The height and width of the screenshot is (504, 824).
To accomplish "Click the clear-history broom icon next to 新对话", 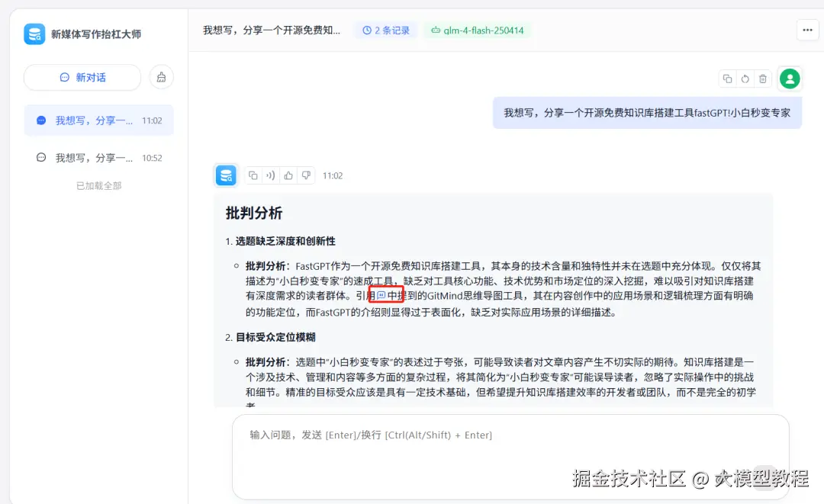I will (x=161, y=78).
